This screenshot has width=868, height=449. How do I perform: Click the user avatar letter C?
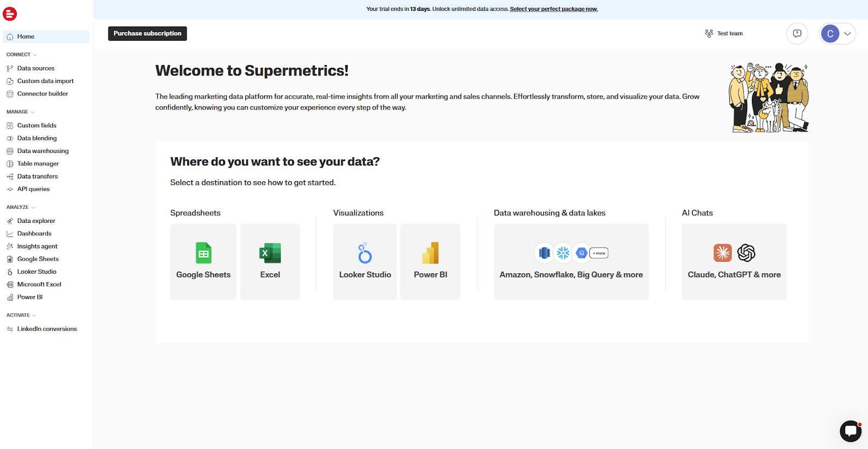coord(830,34)
